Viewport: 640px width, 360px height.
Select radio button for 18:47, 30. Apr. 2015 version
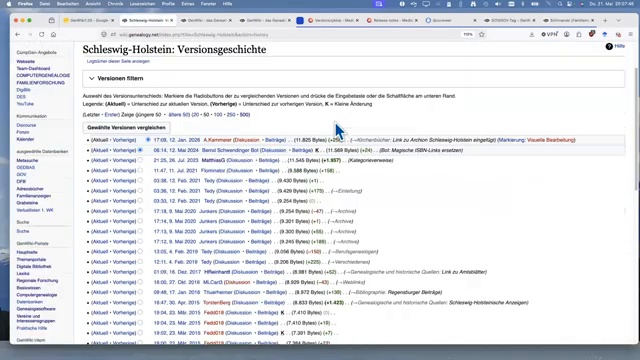(140, 302)
